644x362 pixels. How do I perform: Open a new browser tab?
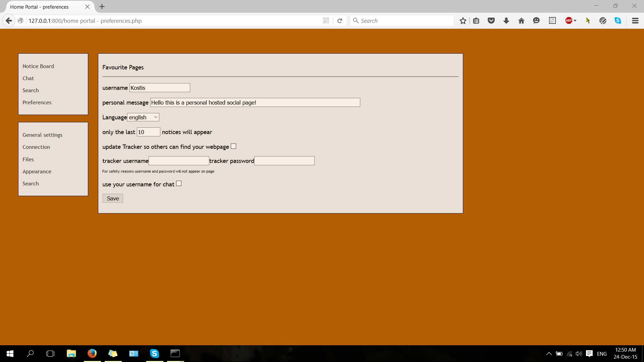[102, 6]
